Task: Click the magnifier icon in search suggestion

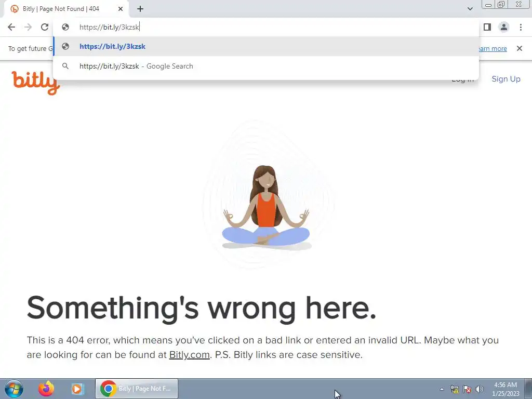Action: click(65, 66)
